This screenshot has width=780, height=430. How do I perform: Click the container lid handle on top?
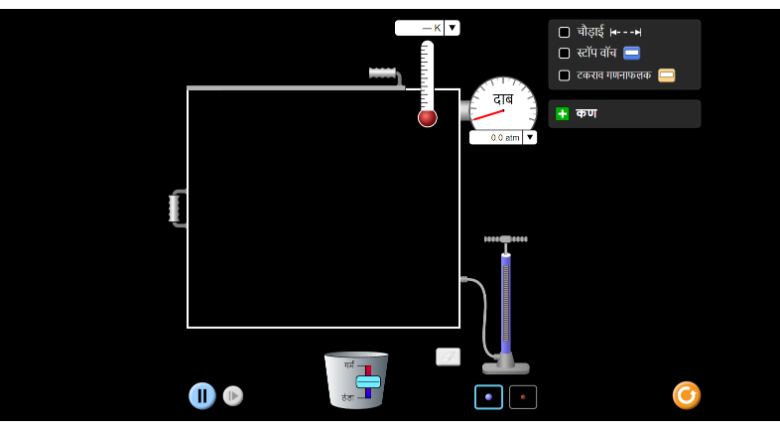click(x=383, y=73)
